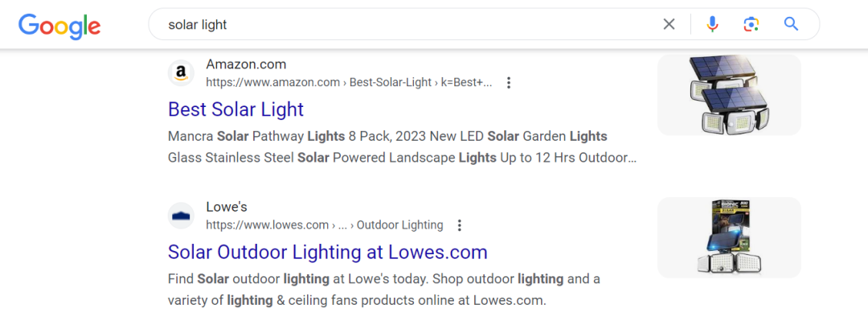The height and width of the screenshot is (321, 868).
Task: Open the Lowe's Bionic solar light thumbnail
Action: (x=729, y=237)
